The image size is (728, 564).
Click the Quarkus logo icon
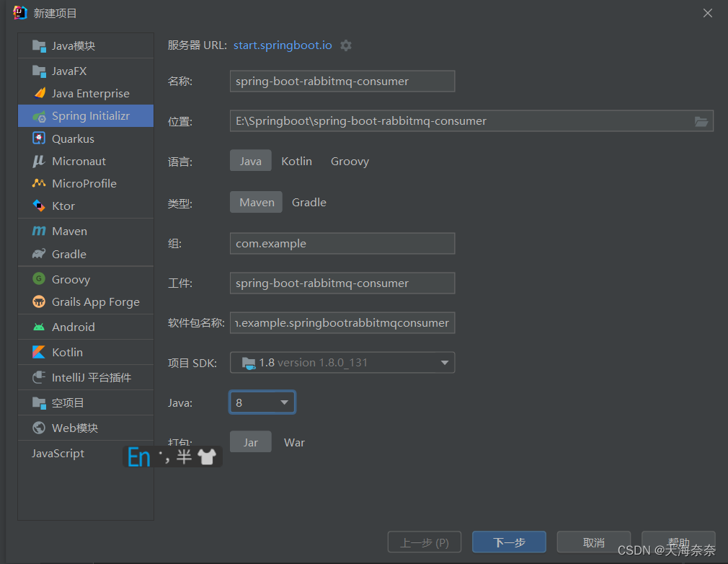click(x=39, y=138)
